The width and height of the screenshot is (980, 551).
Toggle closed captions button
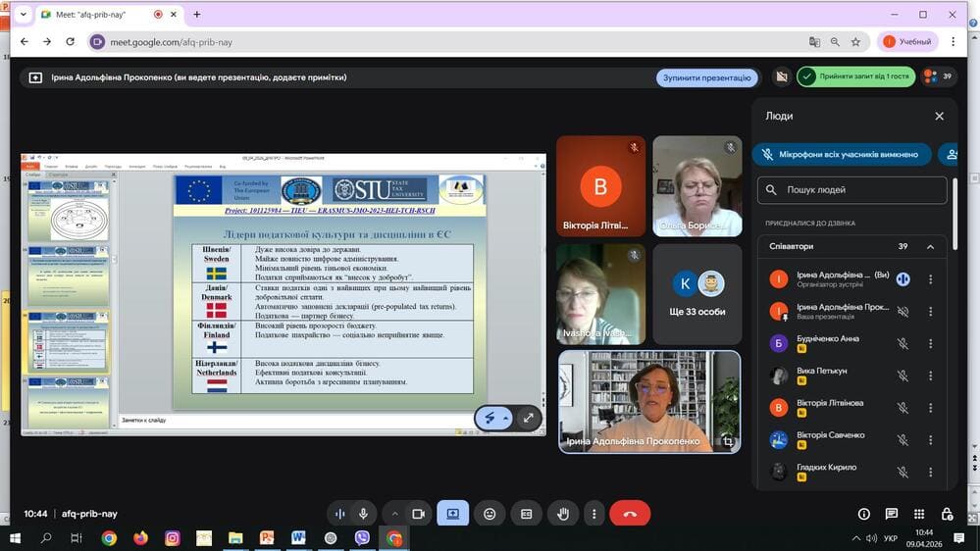tap(527, 514)
